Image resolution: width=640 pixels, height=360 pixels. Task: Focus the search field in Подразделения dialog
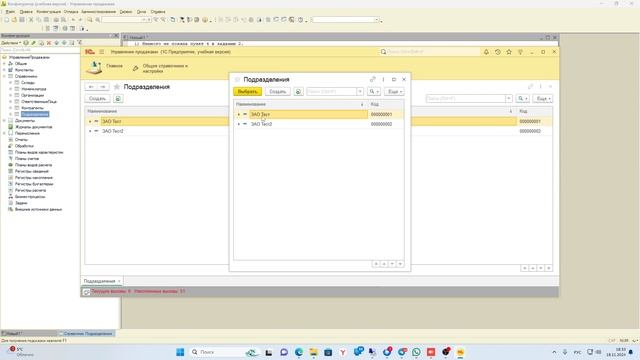point(331,91)
